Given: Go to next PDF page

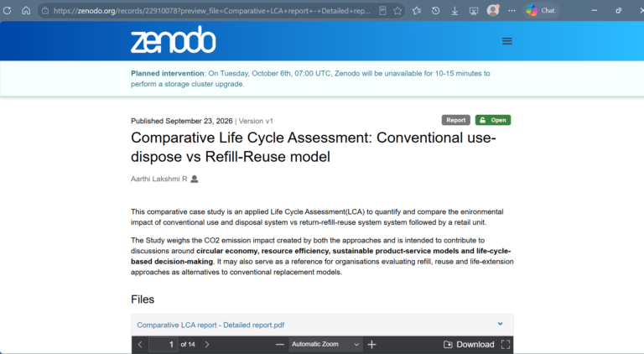Looking at the screenshot, I should click(x=207, y=344).
